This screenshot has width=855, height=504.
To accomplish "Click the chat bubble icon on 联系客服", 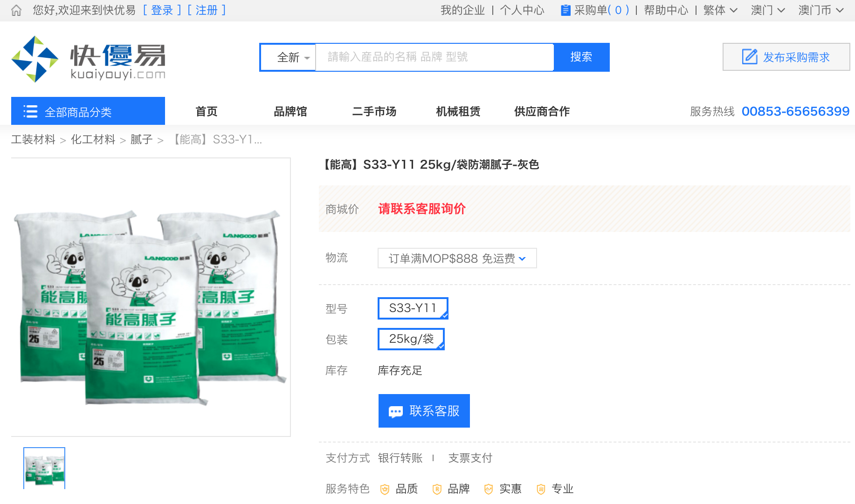I will 395,411.
